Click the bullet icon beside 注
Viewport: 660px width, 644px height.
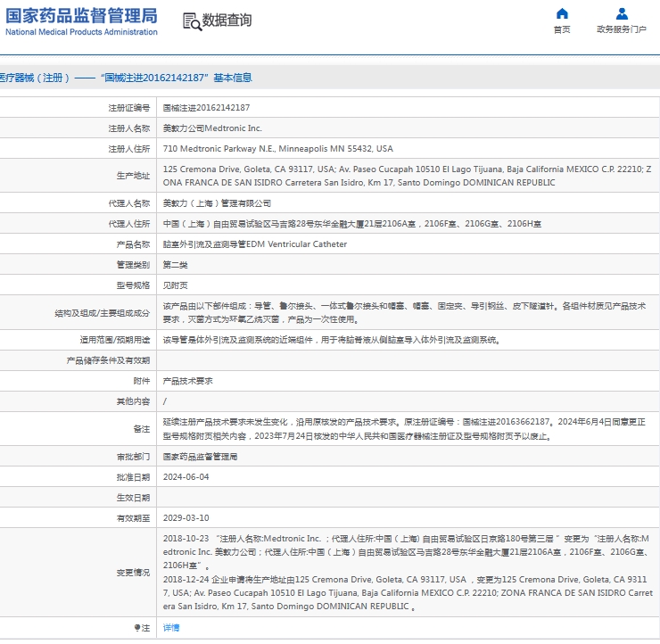coord(137,628)
